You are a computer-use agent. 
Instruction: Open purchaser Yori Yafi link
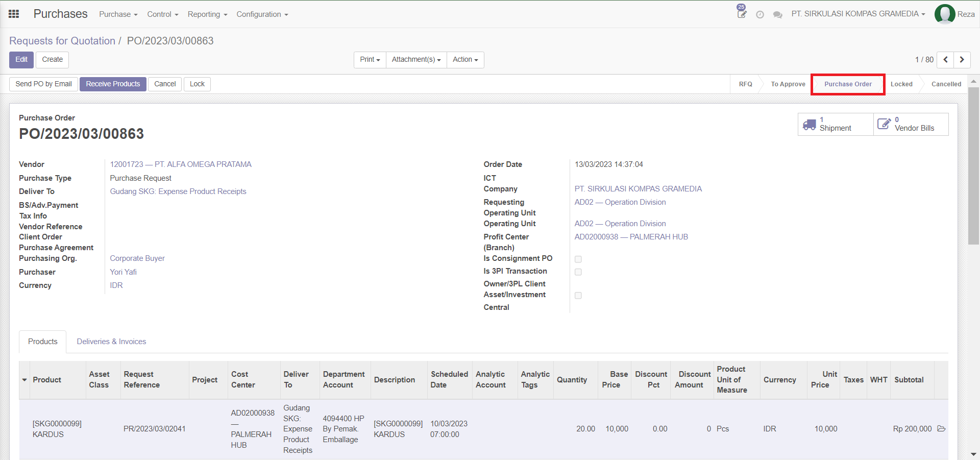pyautogui.click(x=123, y=272)
